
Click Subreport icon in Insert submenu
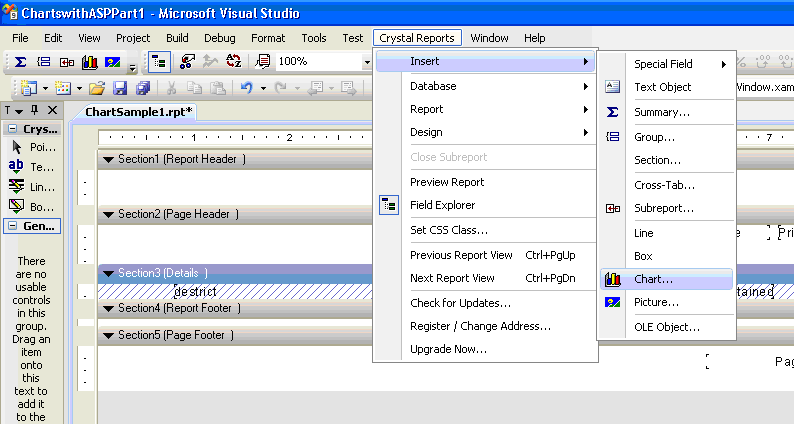pos(613,208)
